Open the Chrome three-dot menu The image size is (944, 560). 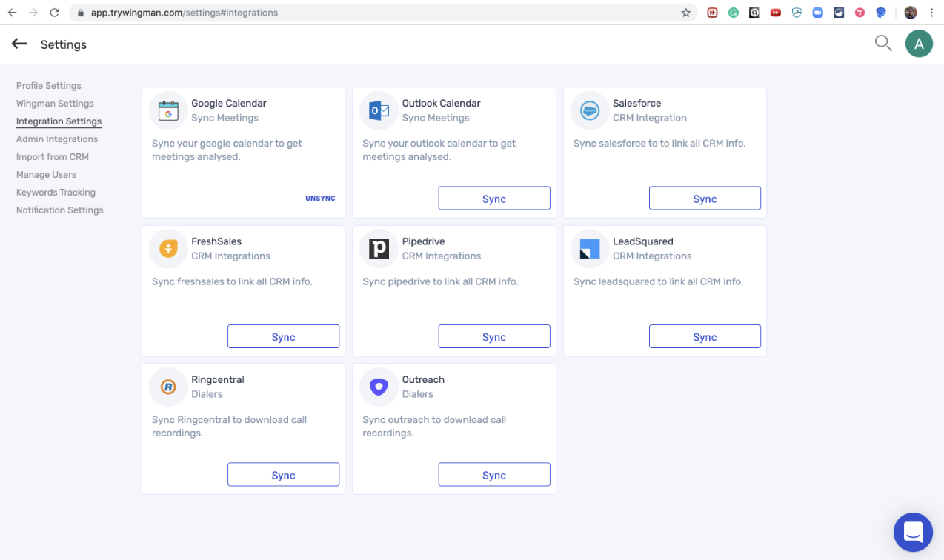pos(931,13)
